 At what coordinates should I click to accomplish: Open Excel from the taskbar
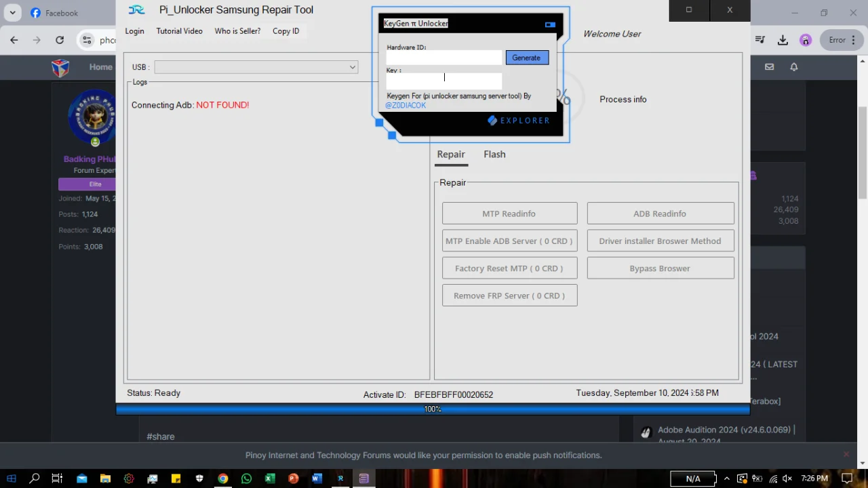(270, 479)
